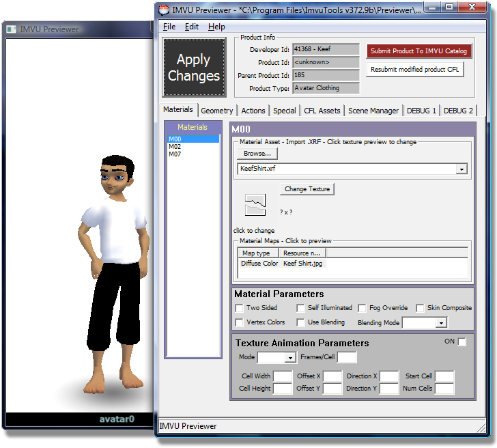
Task: Open the Special tab
Action: coord(284,111)
